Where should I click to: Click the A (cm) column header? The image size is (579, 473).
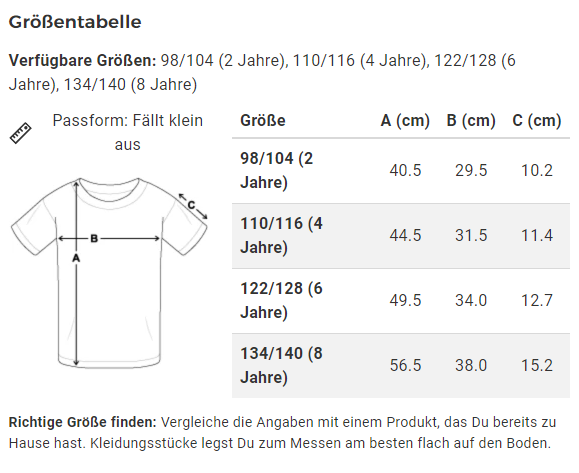(405, 120)
